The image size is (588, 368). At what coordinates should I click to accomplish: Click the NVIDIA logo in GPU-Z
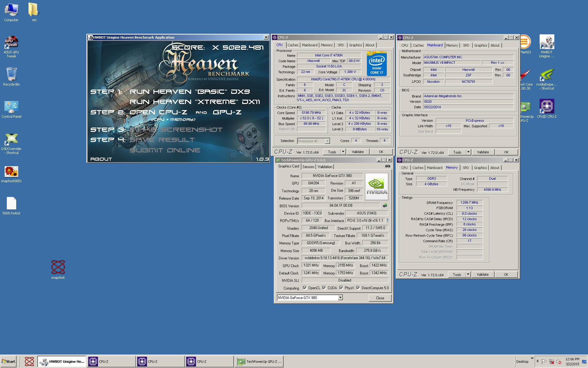point(377,186)
